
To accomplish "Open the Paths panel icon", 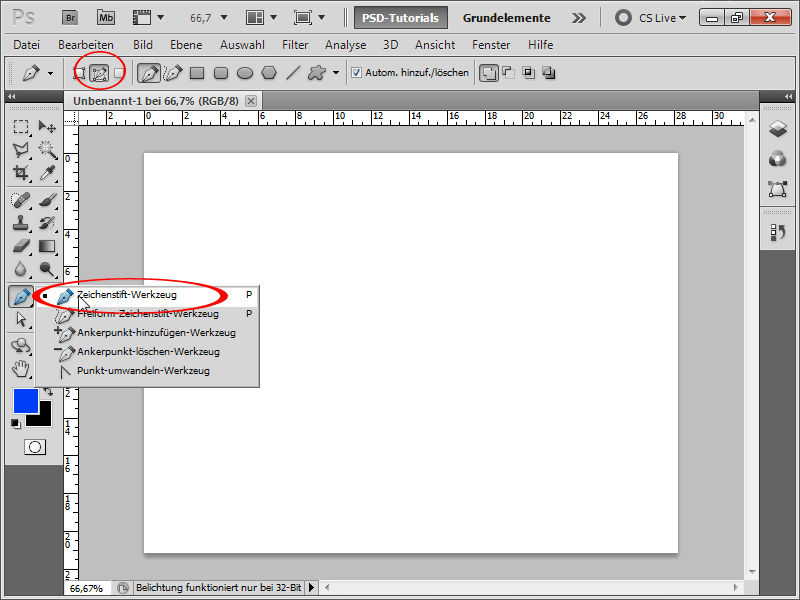I will point(778,189).
